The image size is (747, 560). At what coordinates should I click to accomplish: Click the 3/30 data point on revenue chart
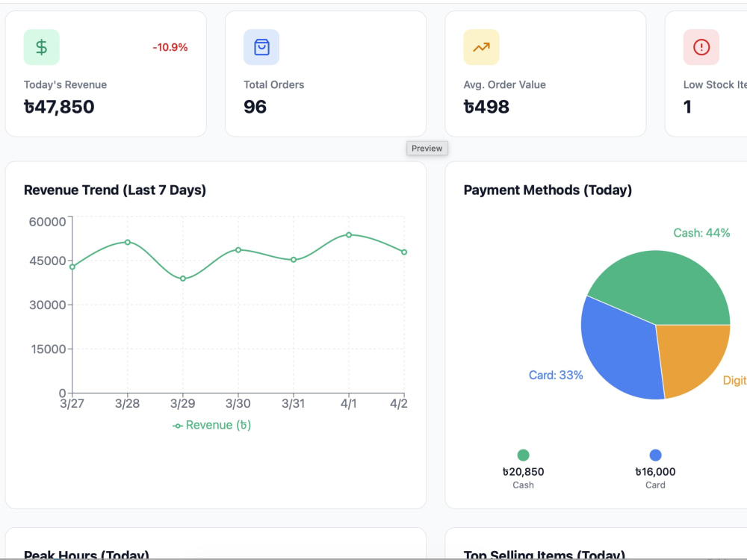[x=238, y=250]
